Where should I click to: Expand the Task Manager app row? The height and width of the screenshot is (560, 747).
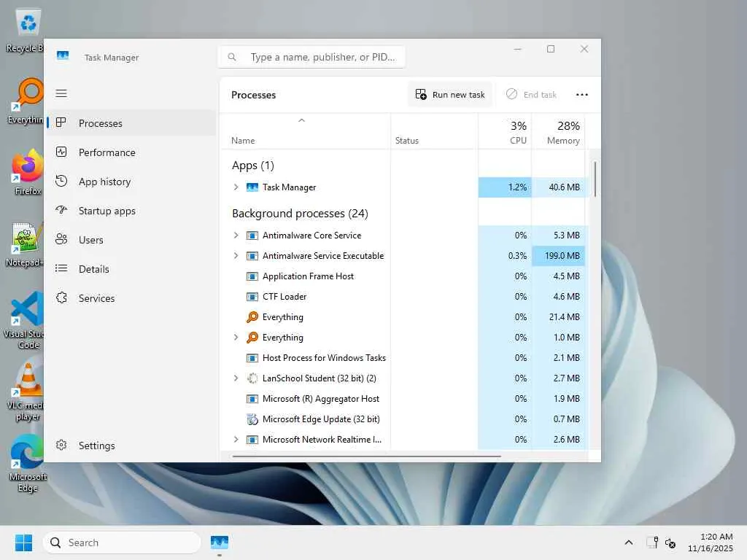[x=236, y=187]
